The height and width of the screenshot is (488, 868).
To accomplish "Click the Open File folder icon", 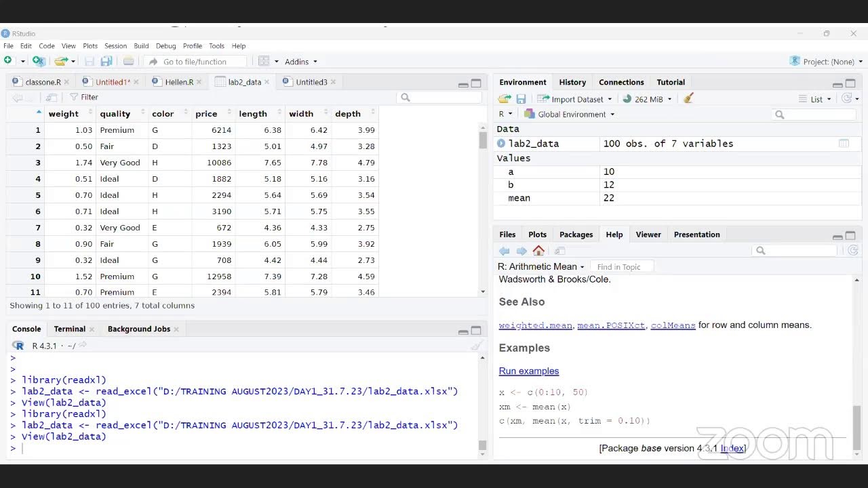I will point(61,61).
